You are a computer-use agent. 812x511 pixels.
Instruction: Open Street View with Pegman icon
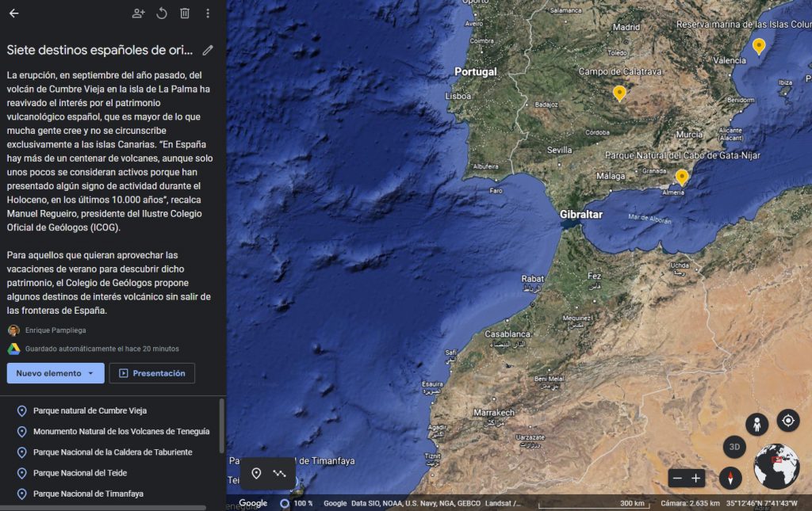coord(756,425)
